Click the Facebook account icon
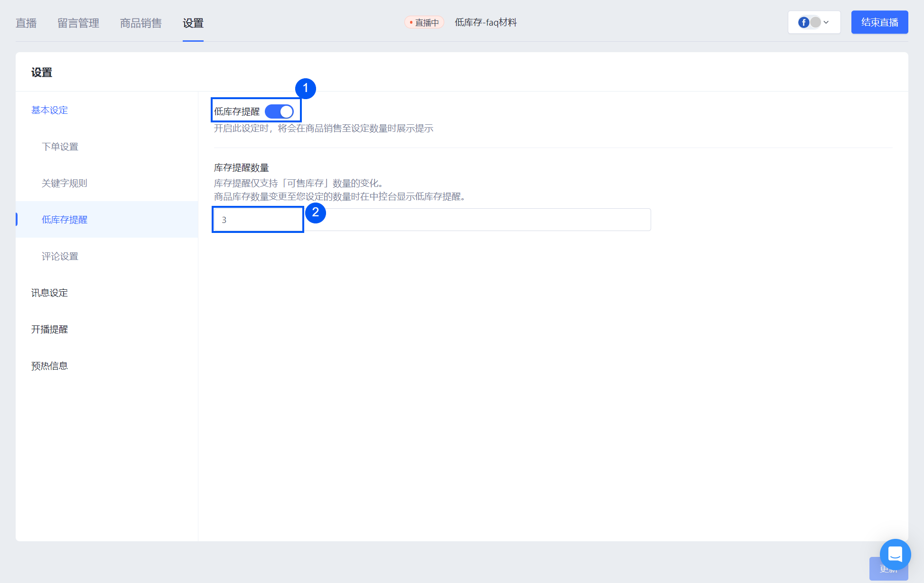924x583 pixels. (x=803, y=22)
